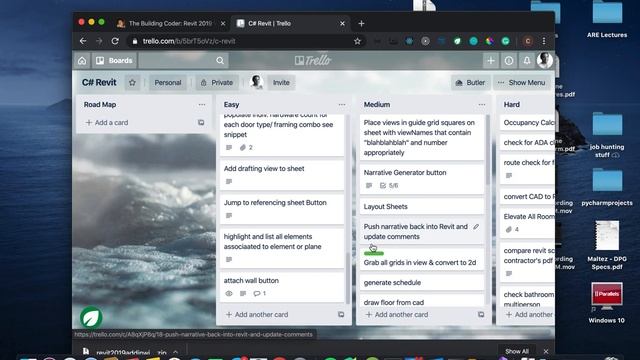Open the notifications bell icon
The image size is (640, 360).
[527, 60]
